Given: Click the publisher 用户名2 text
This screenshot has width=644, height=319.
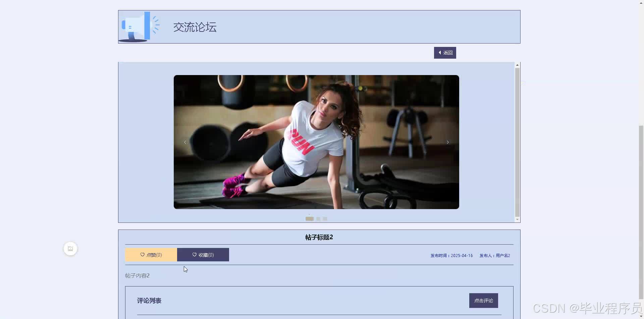Looking at the screenshot, I should [x=495, y=256].
